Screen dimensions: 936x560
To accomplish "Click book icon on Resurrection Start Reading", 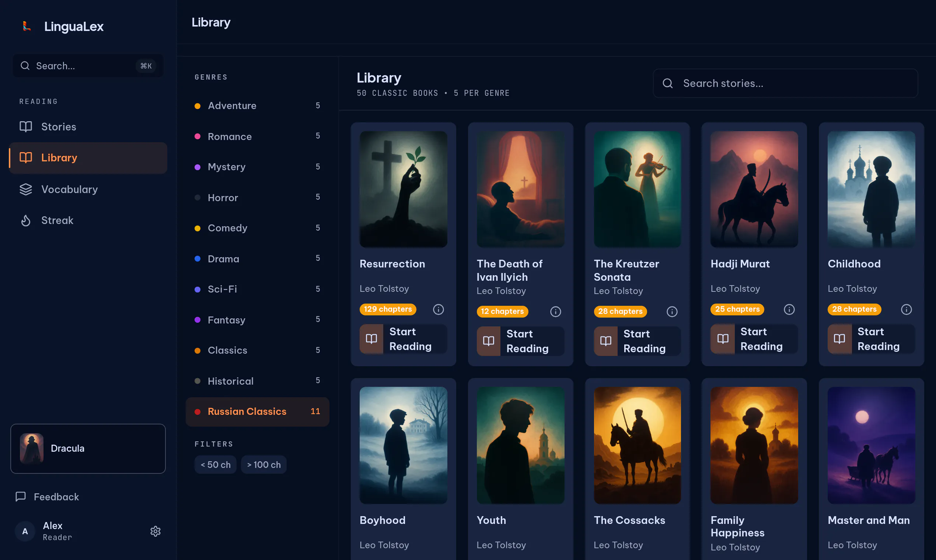I will tap(371, 339).
